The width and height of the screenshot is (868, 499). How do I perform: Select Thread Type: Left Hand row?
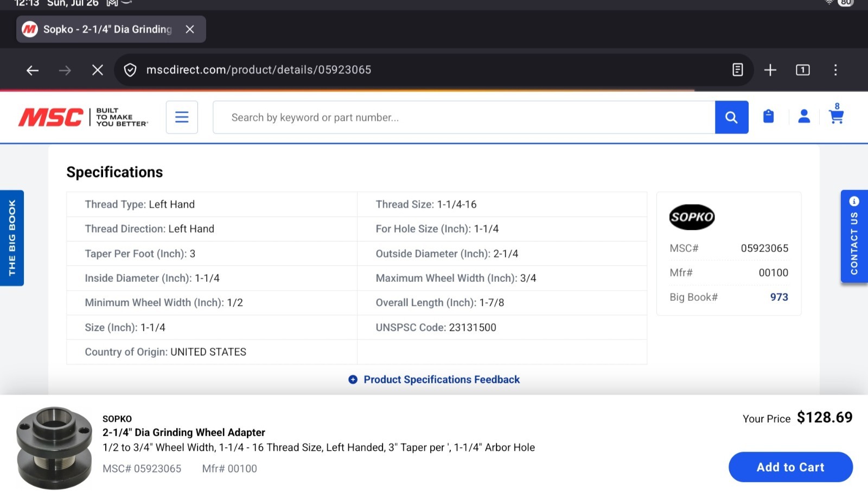pos(212,204)
